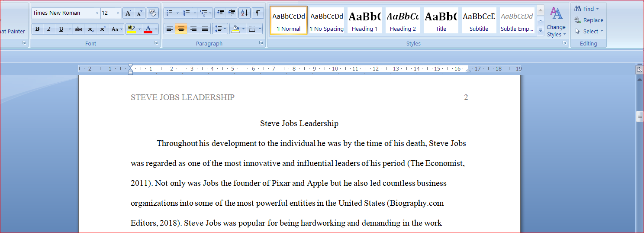
Task: Move the Styles gallery down one row
Action: click(x=541, y=20)
